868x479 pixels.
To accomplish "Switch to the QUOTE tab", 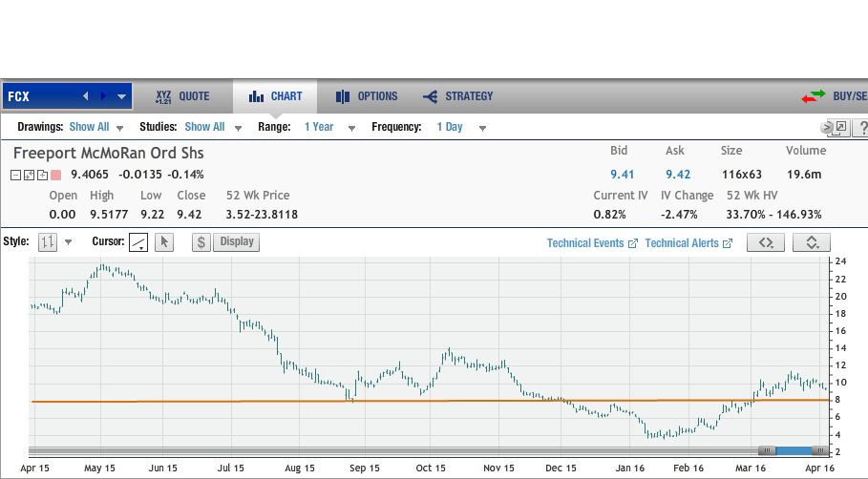I will pyautogui.click(x=182, y=96).
